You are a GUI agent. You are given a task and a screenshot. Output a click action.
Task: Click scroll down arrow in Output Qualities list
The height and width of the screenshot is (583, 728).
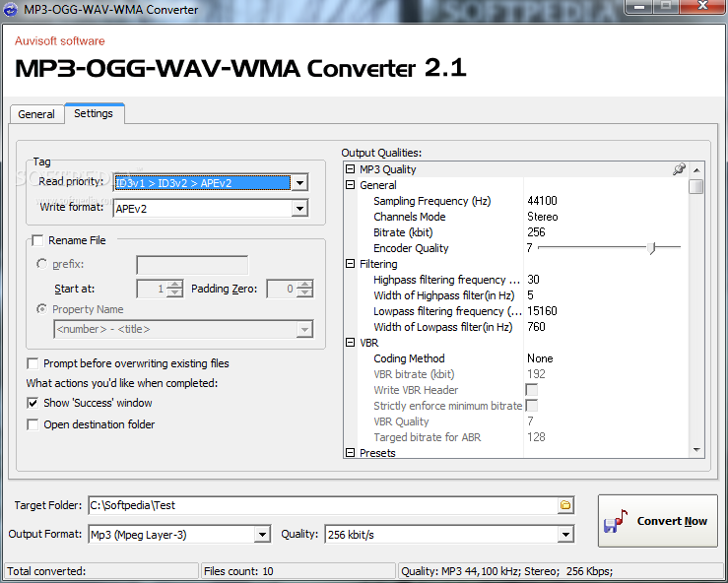(696, 450)
